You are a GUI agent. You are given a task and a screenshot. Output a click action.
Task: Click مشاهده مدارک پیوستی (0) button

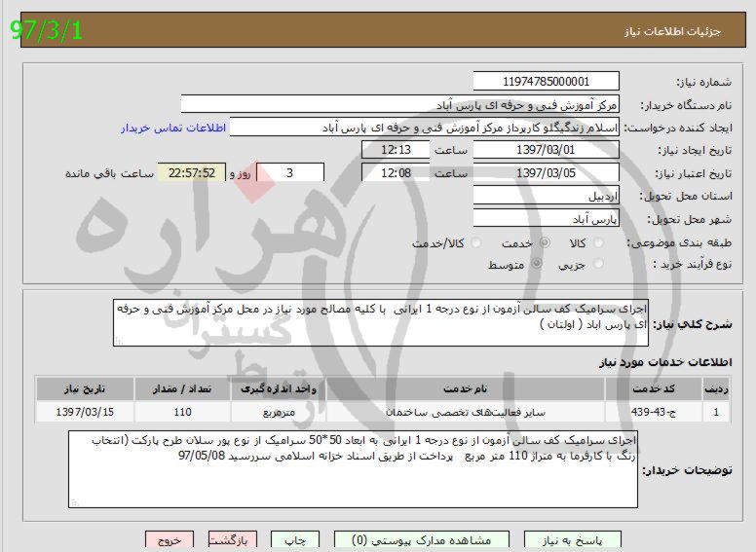(x=422, y=541)
